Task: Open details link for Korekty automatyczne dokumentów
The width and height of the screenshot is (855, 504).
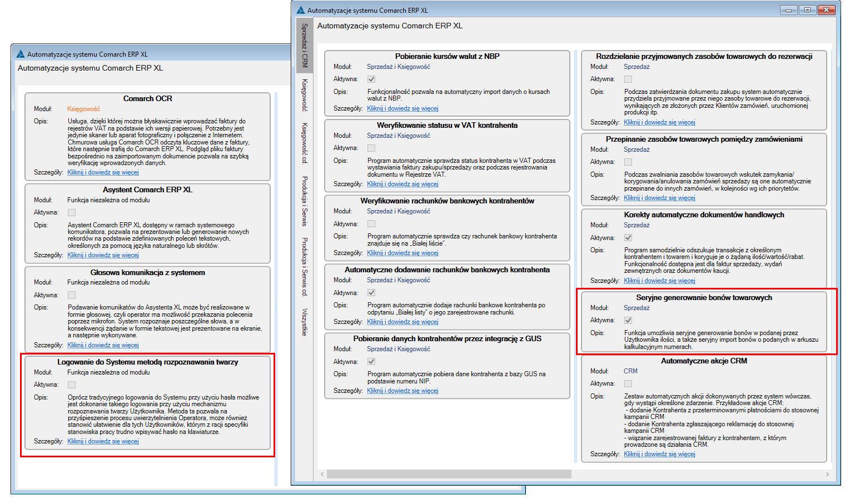Action: pos(659,281)
